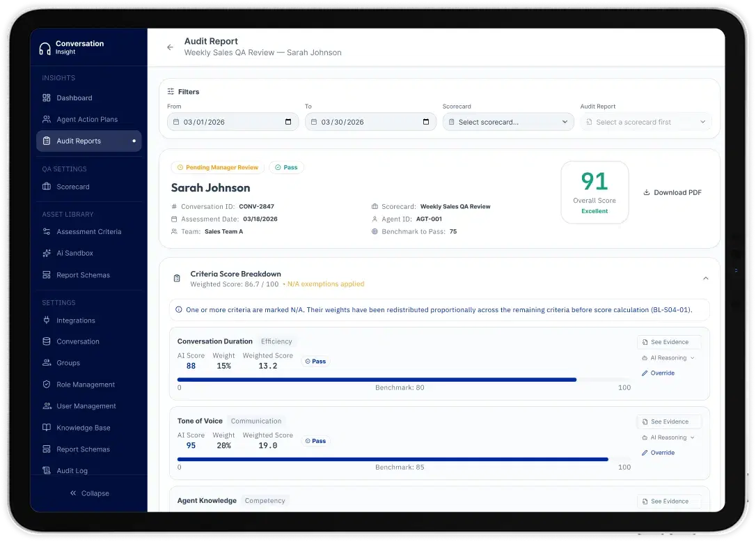This screenshot has width=756, height=542.
Task: Open the Role Management page
Action: click(x=88, y=384)
